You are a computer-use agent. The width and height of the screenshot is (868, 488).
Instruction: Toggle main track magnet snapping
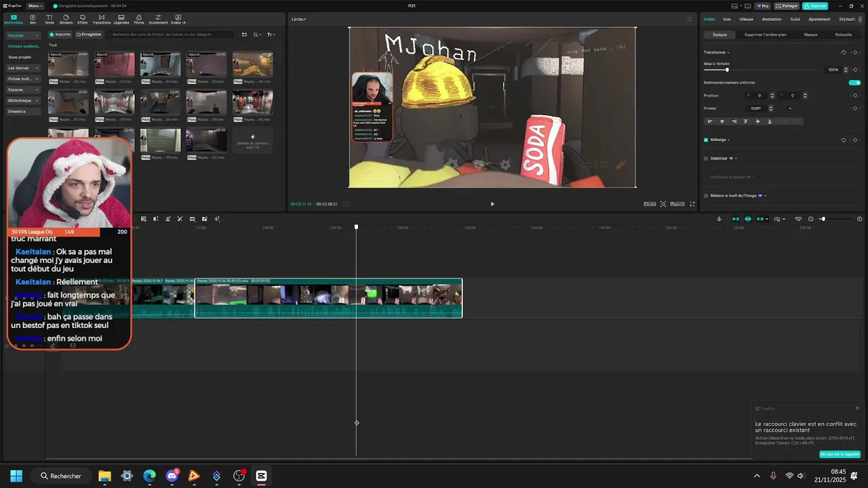pos(735,219)
